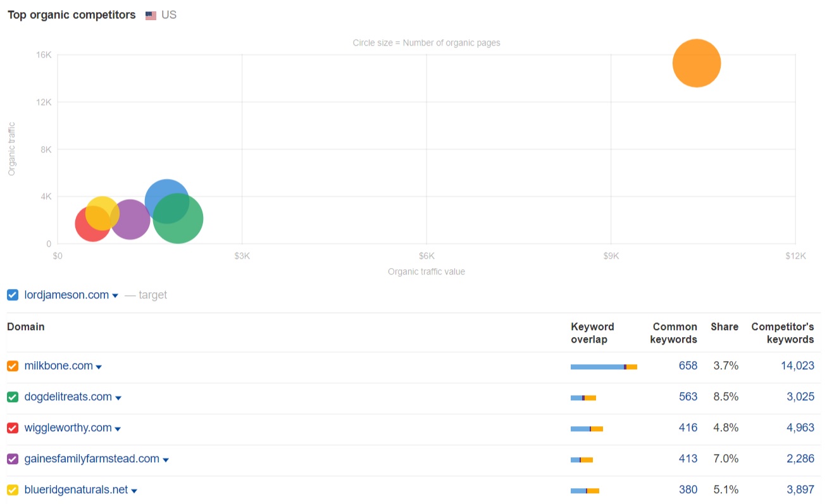Click the Common keywords column header

(675, 333)
